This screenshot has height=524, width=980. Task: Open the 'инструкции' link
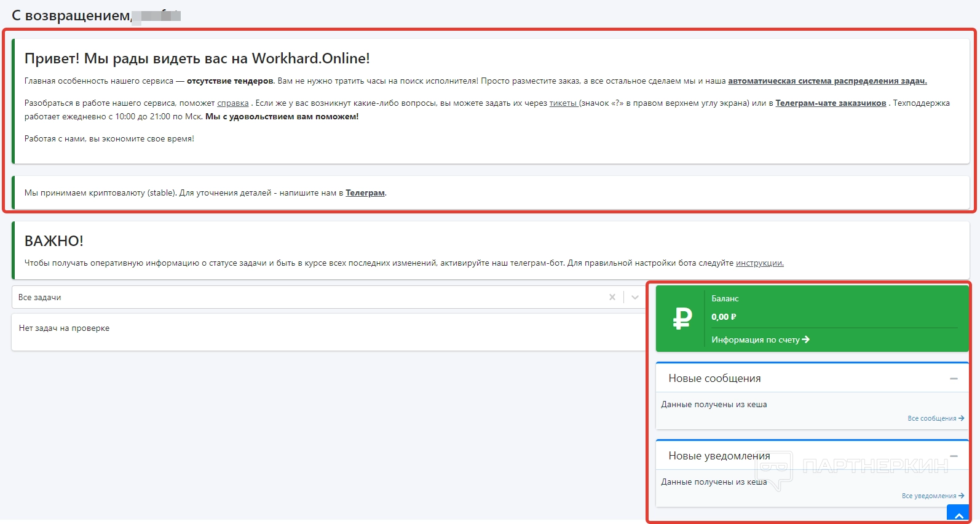pyautogui.click(x=759, y=263)
